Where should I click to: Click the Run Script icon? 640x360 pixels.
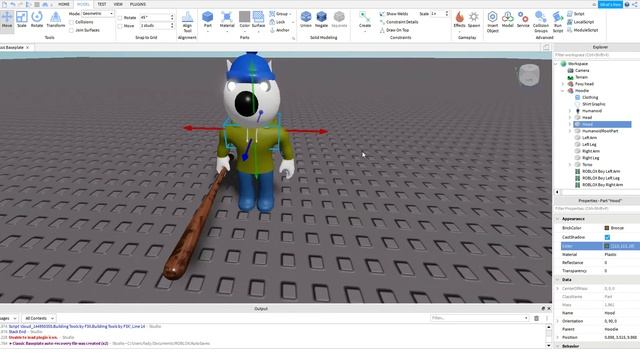558,22
